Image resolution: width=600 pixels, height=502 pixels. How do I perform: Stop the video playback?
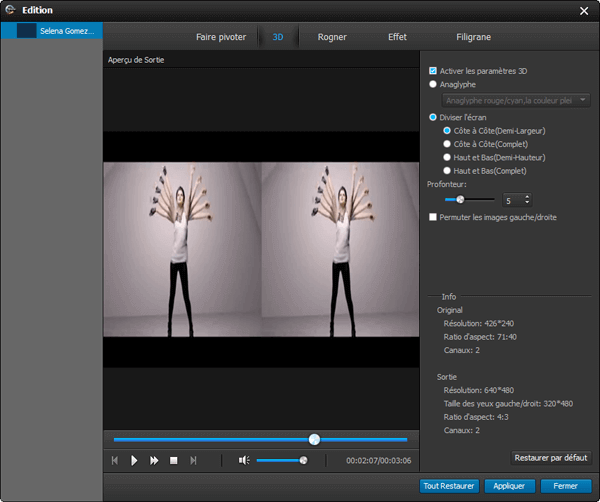pyautogui.click(x=173, y=460)
